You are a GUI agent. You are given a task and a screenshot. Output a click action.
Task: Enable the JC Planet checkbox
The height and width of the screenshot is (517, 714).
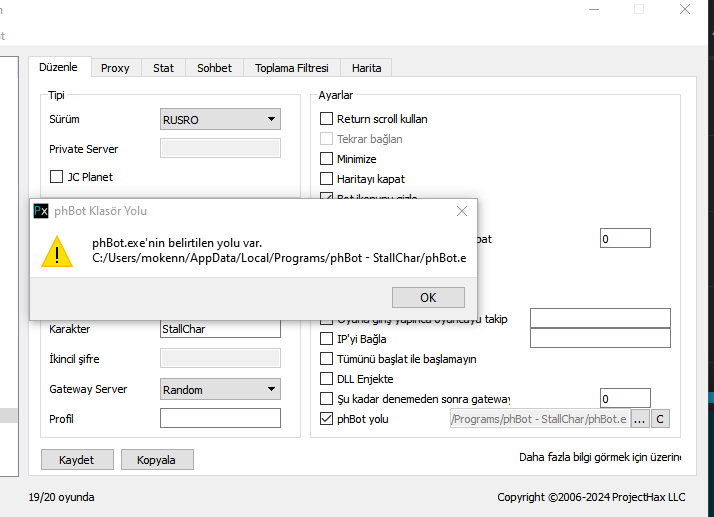click(x=57, y=177)
